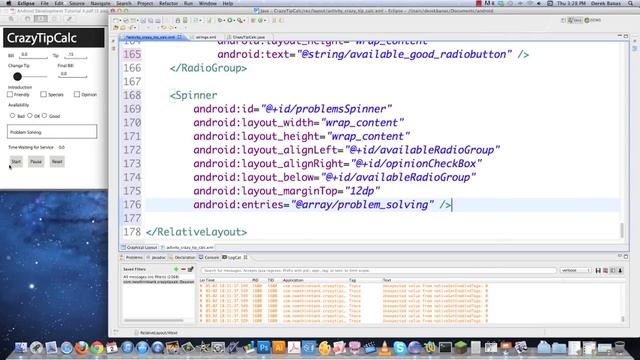
Task: Click Android Virtual Device Manager icon
Action: 185,20
